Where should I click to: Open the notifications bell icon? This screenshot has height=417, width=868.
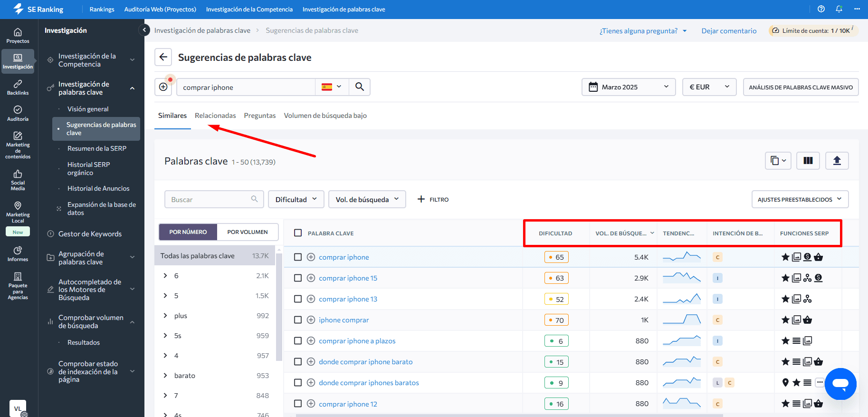pyautogui.click(x=839, y=9)
